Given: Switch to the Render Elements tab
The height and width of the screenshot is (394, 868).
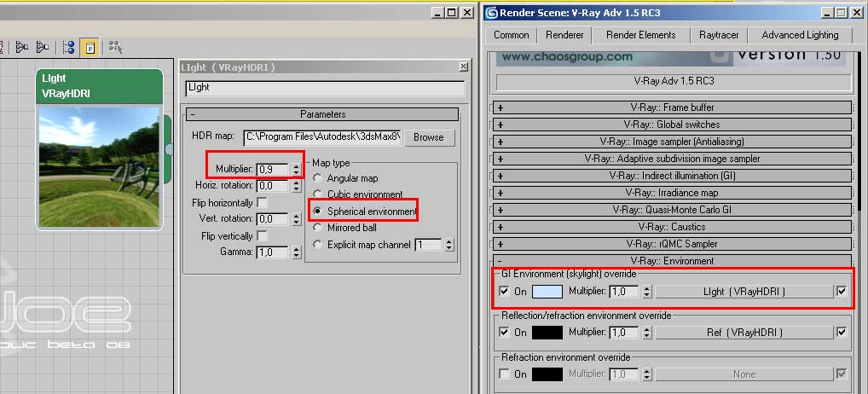Looking at the screenshot, I should (x=640, y=35).
